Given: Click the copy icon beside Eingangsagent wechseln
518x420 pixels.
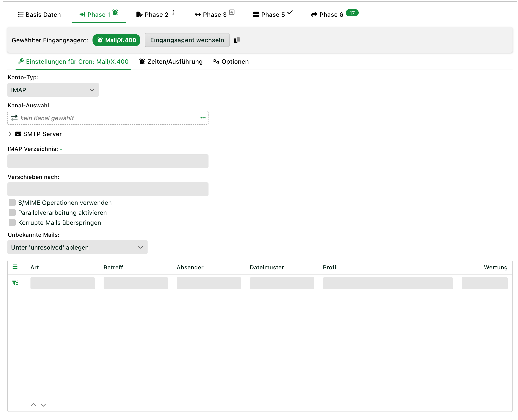Looking at the screenshot, I should tap(237, 40).
